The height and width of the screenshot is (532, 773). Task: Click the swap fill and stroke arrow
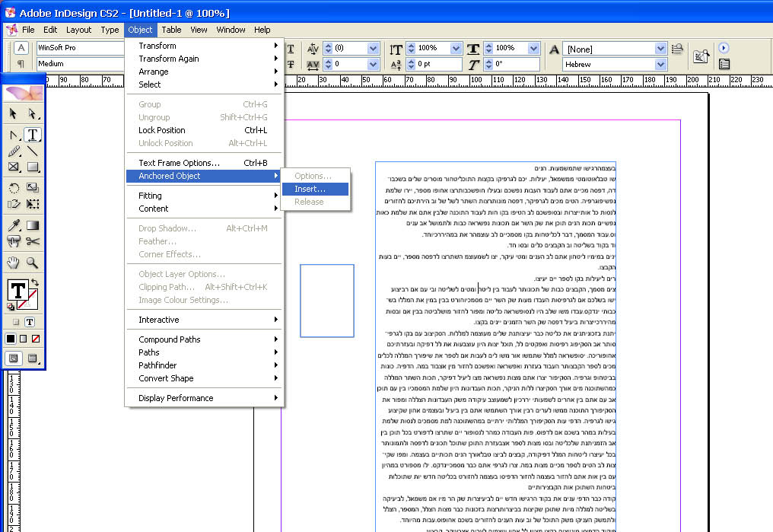35,282
